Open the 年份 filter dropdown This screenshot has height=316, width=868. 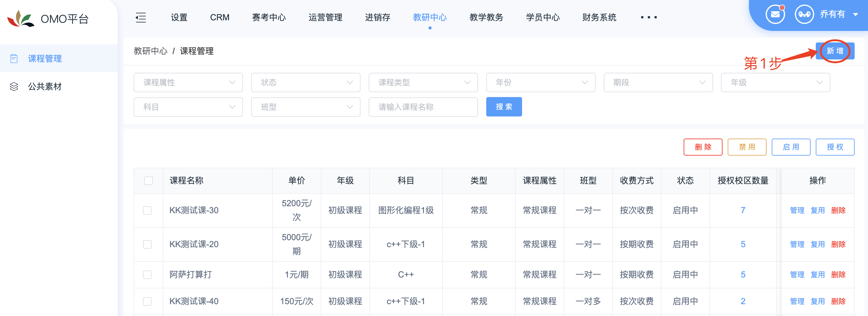pos(541,82)
